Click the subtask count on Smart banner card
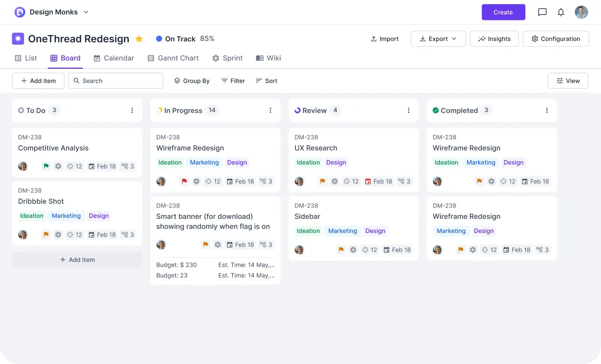 [x=266, y=245]
